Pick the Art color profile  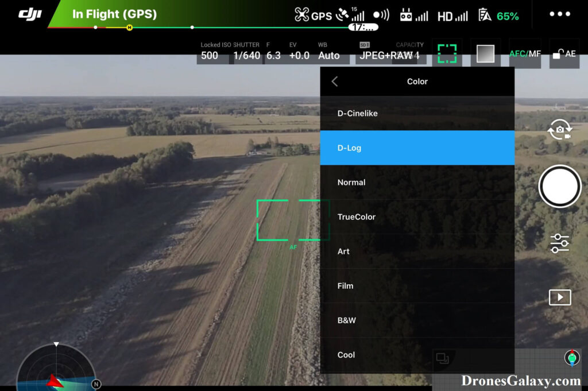click(417, 251)
